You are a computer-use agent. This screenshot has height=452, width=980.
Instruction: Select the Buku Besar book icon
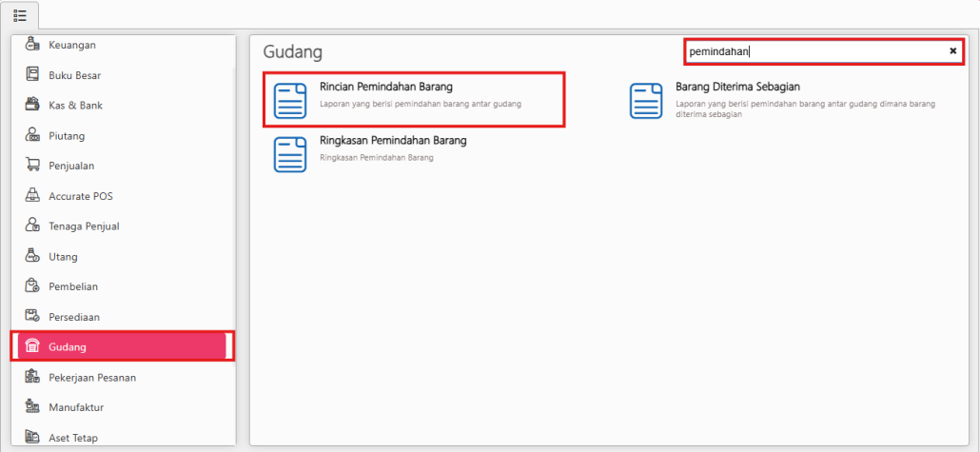point(31,75)
